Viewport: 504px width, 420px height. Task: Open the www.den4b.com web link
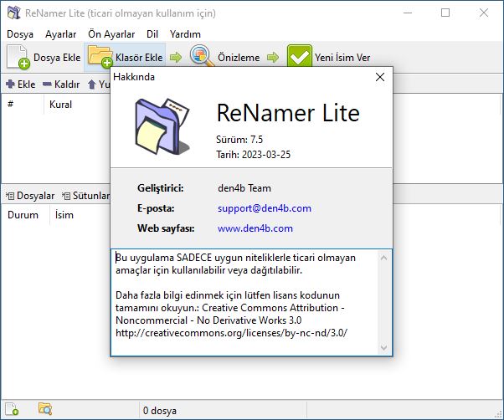point(255,228)
